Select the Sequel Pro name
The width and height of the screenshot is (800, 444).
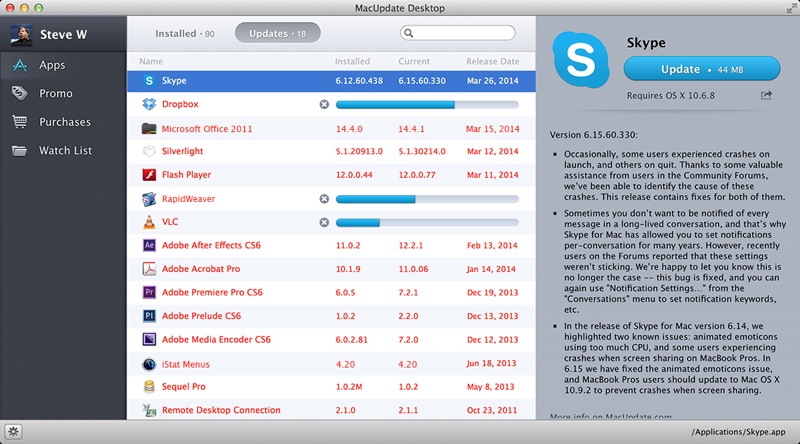(x=184, y=387)
